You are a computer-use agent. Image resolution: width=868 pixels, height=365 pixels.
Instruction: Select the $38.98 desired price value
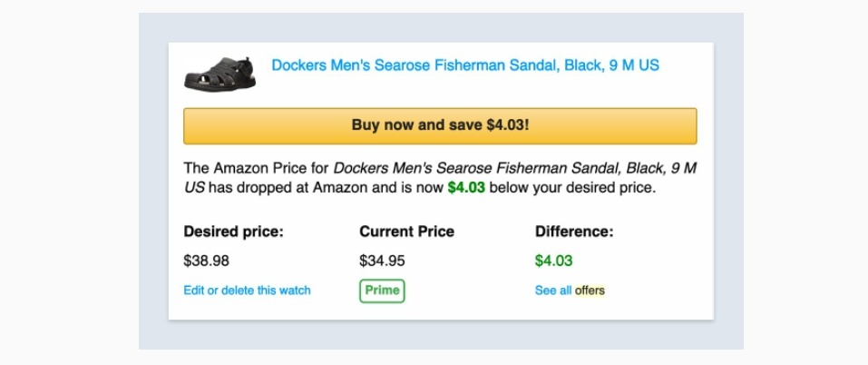coord(207,261)
